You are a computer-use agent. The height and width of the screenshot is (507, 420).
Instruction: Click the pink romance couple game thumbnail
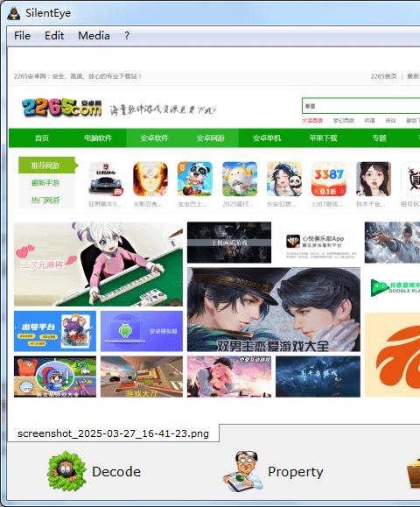pyautogui.click(x=229, y=377)
